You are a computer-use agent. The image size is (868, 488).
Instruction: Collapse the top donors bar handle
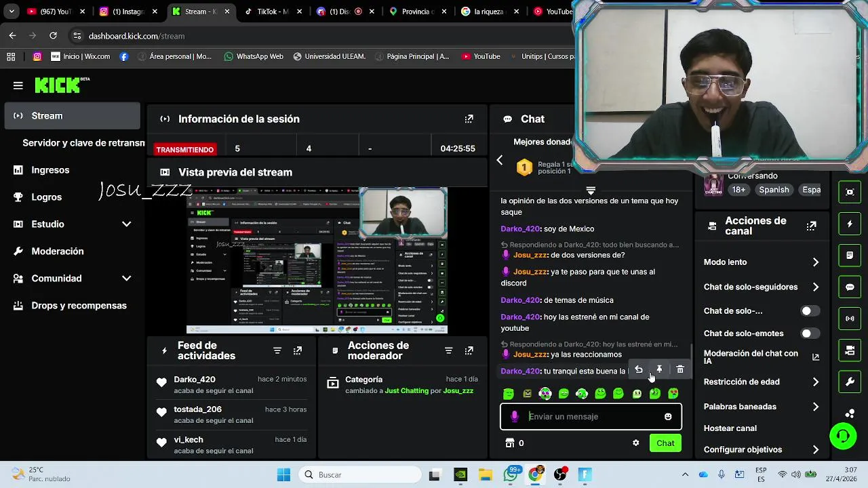pyautogui.click(x=591, y=190)
